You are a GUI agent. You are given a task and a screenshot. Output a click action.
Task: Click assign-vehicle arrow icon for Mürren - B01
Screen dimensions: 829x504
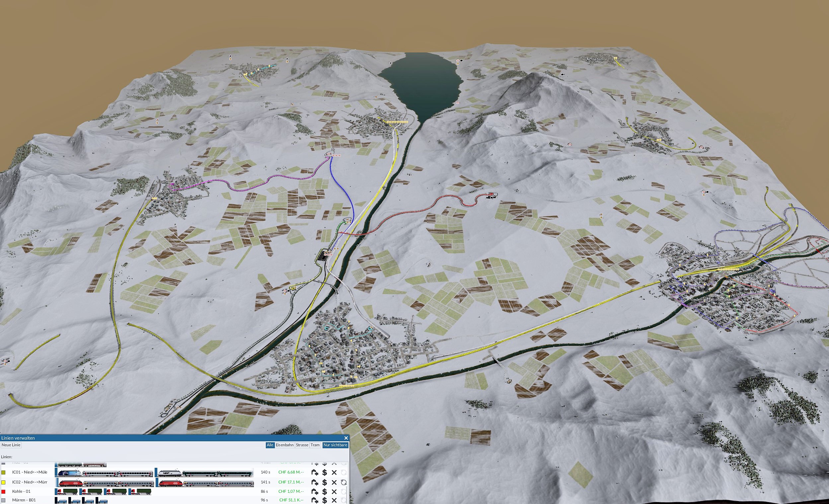point(315,500)
